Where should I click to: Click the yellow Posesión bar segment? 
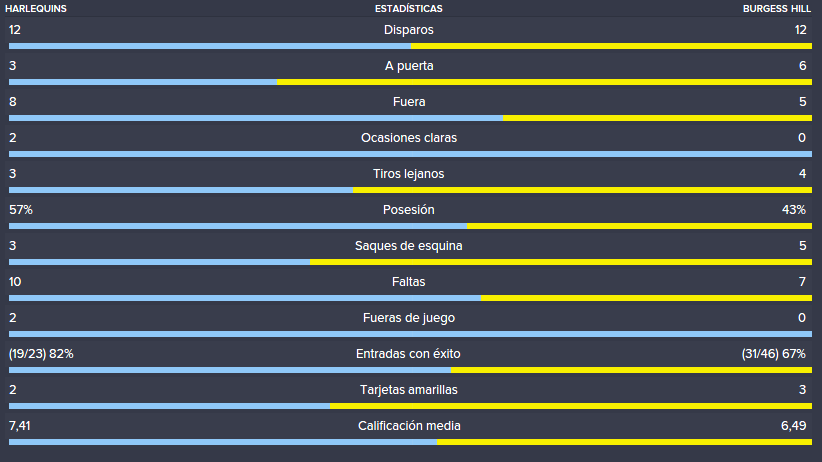click(x=640, y=226)
